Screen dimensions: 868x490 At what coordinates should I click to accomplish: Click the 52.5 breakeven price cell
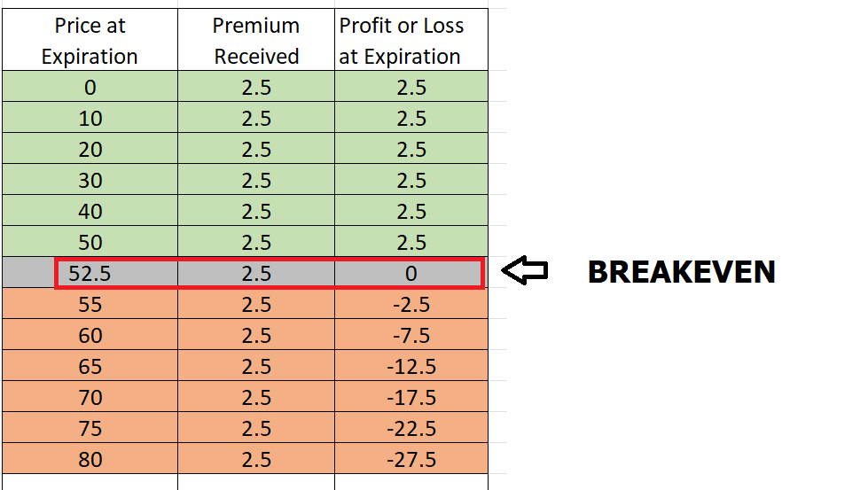[x=90, y=274]
